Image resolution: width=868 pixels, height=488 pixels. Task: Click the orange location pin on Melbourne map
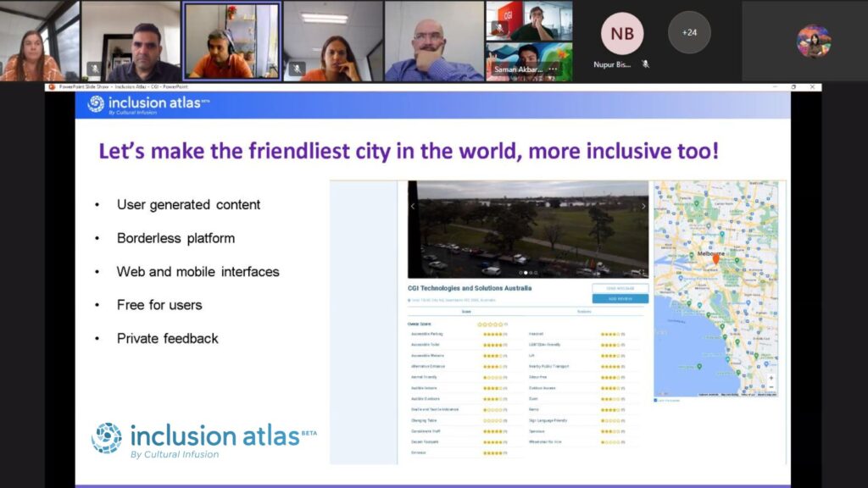tap(715, 259)
